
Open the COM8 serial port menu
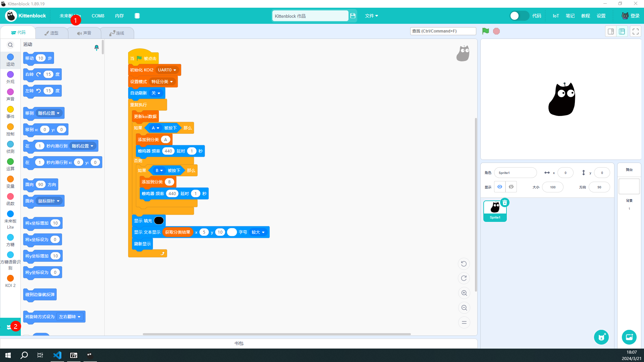coord(98,16)
